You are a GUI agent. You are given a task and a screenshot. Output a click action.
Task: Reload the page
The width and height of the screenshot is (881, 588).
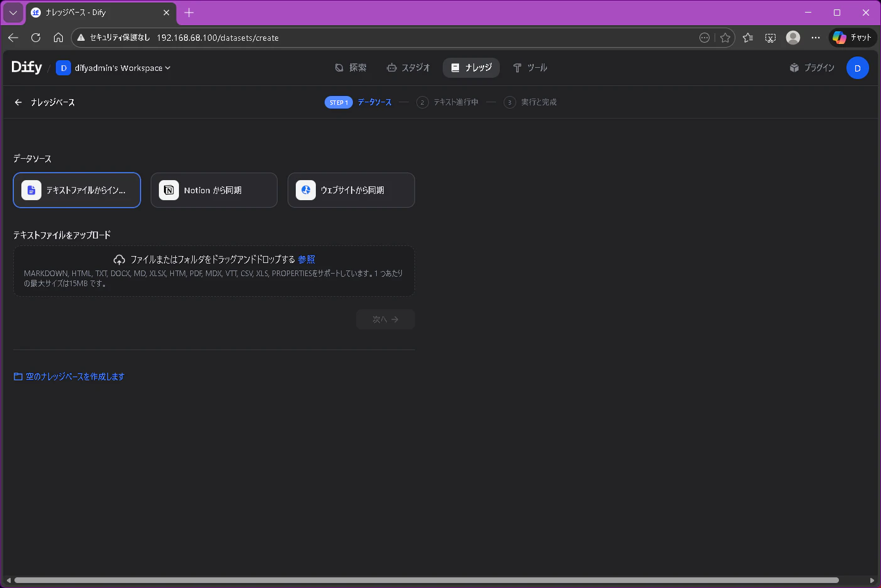point(36,38)
